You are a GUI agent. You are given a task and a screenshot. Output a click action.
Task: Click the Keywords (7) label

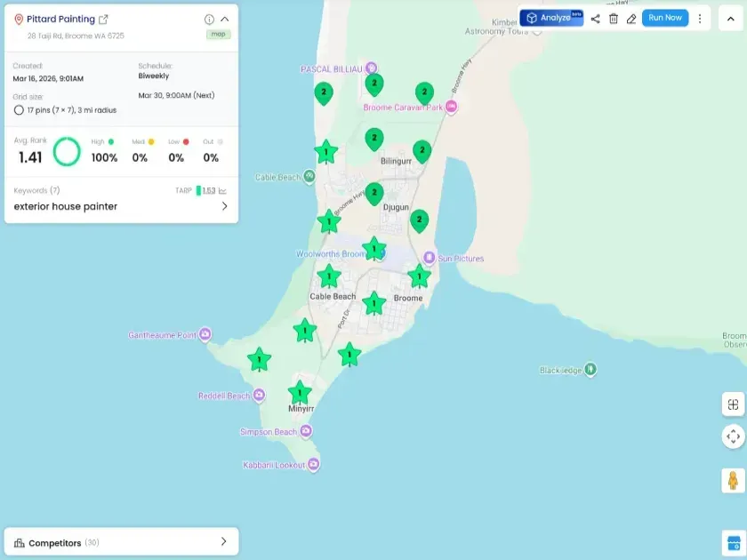point(36,190)
